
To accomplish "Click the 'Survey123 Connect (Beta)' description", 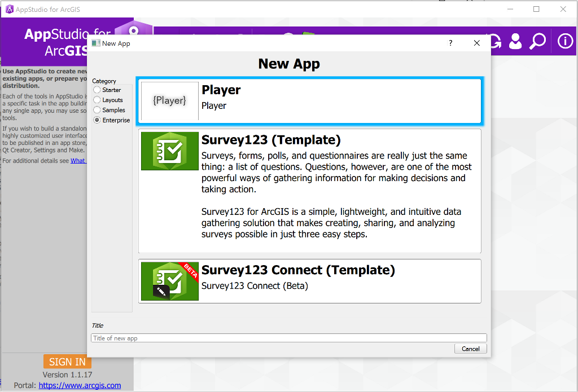I will coord(255,286).
